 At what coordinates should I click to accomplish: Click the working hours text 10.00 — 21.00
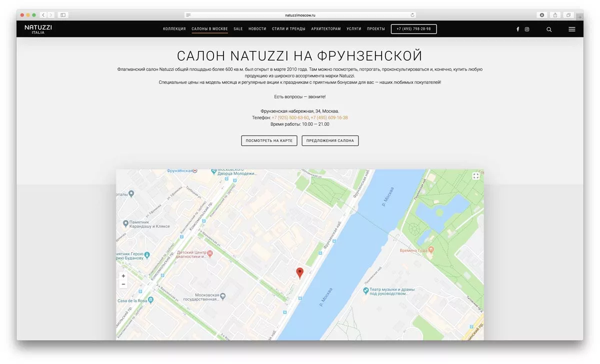pyautogui.click(x=316, y=124)
